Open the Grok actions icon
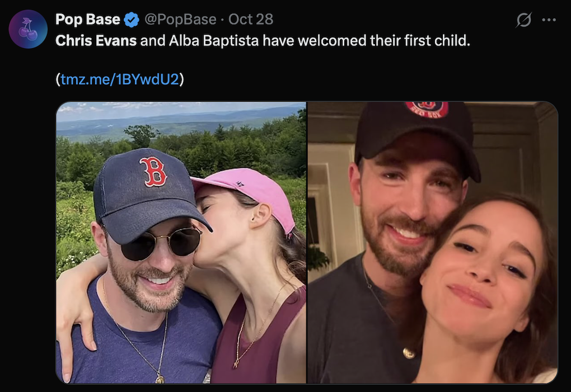Image resolution: width=571 pixels, height=392 pixels. click(523, 20)
